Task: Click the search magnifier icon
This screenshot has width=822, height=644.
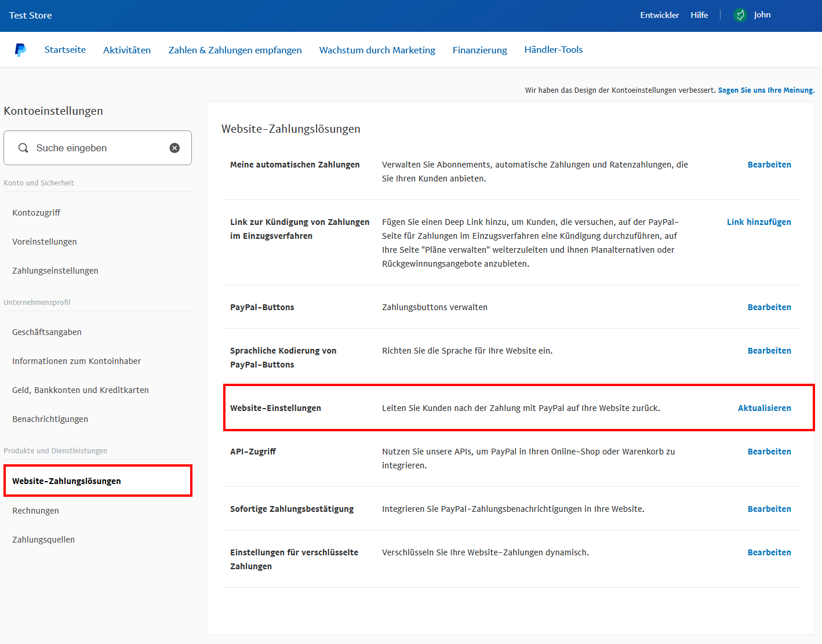Action: (x=23, y=148)
